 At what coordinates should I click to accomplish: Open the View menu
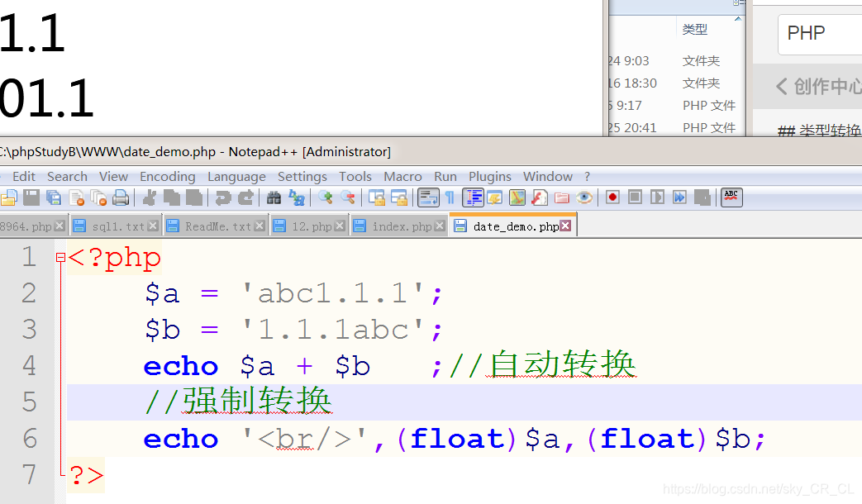click(113, 177)
